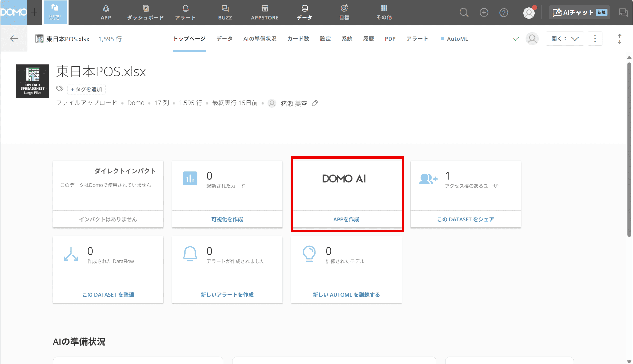Viewport: 633px width, 364px height.
Task: Click the タグを追加 field
Action: [87, 89]
